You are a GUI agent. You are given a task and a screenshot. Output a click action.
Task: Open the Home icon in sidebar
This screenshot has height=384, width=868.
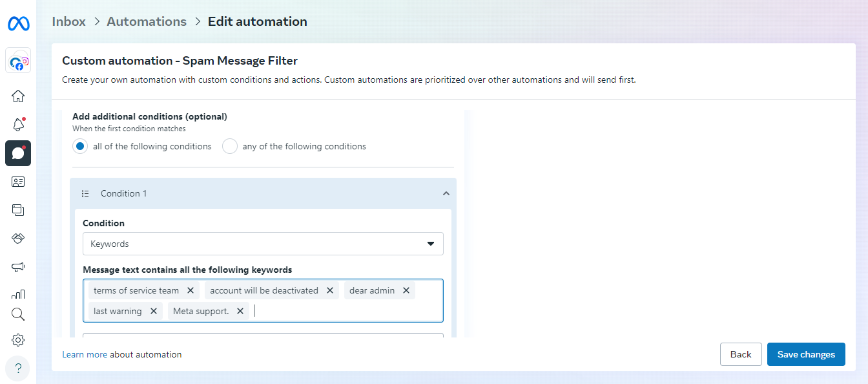point(18,96)
